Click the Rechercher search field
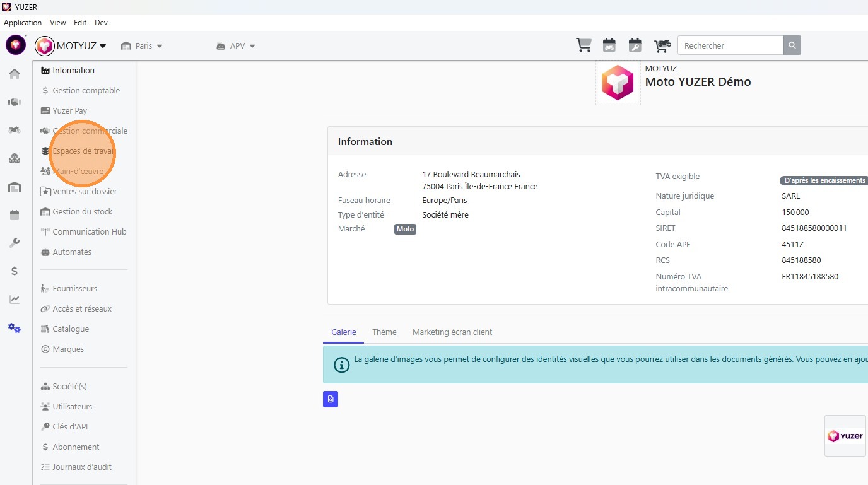Screen dimensions: 868x485 click(x=730, y=45)
